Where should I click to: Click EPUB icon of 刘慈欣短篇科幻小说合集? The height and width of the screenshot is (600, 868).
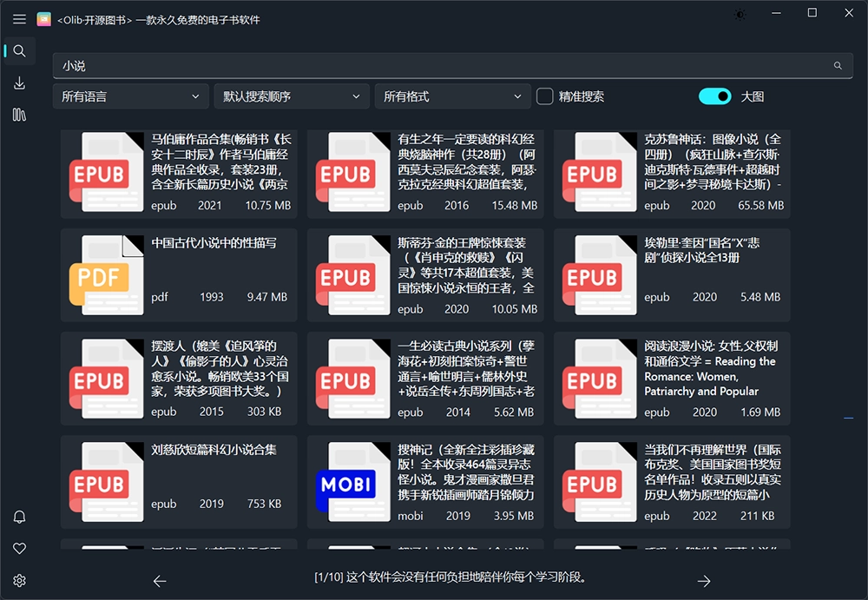[x=106, y=482]
